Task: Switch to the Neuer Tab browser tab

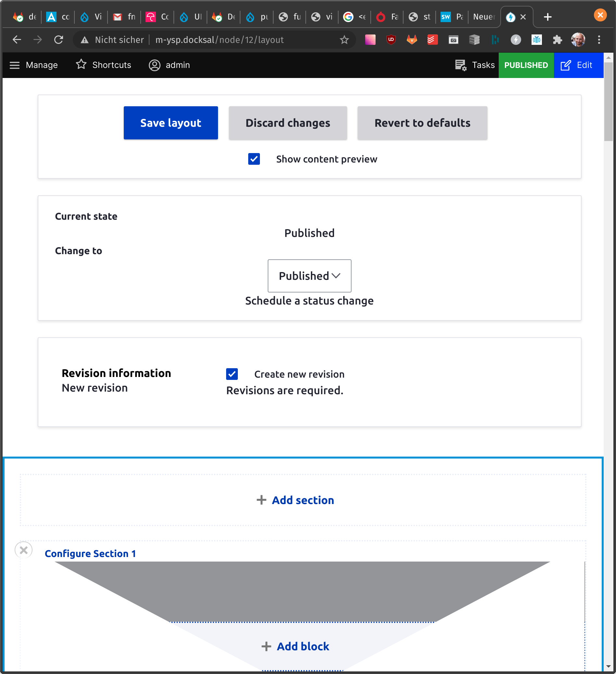Action: [x=484, y=17]
